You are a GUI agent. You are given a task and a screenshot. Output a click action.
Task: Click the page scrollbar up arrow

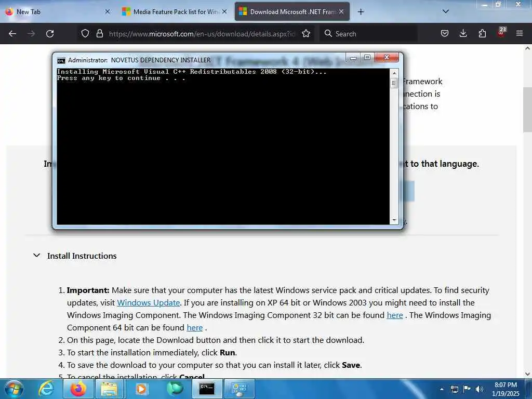tap(527, 48)
